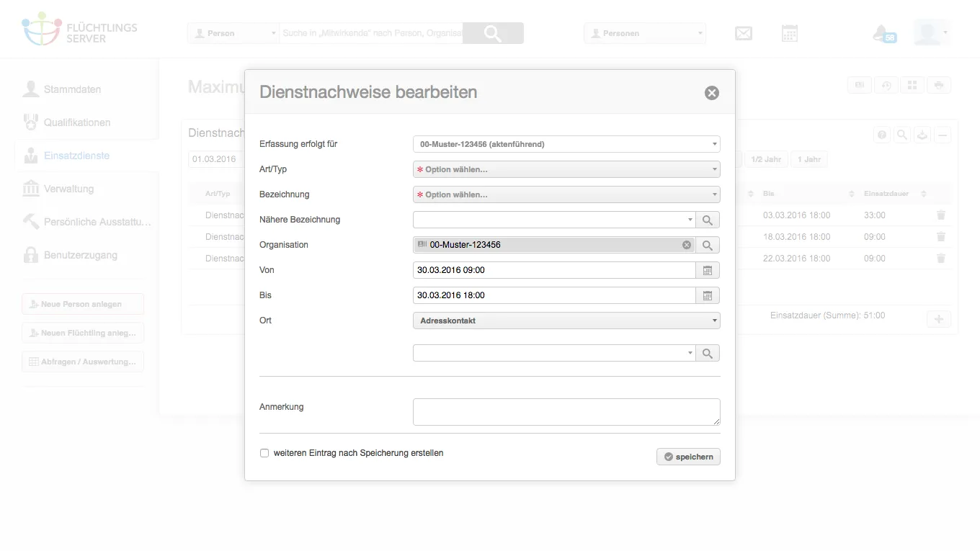This screenshot has height=551, width=980.
Task: Clear the 00-Muster-123456 organisation entry
Action: (687, 245)
